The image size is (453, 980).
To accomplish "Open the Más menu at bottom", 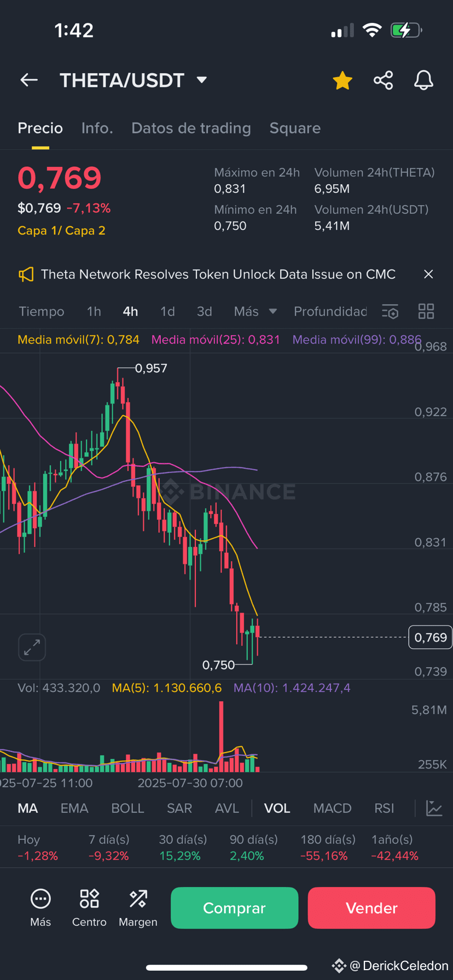I will (x=40, y=908).
